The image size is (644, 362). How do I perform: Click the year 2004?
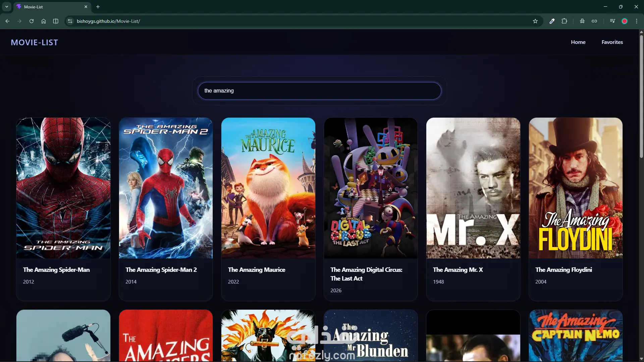pos(541,282)
